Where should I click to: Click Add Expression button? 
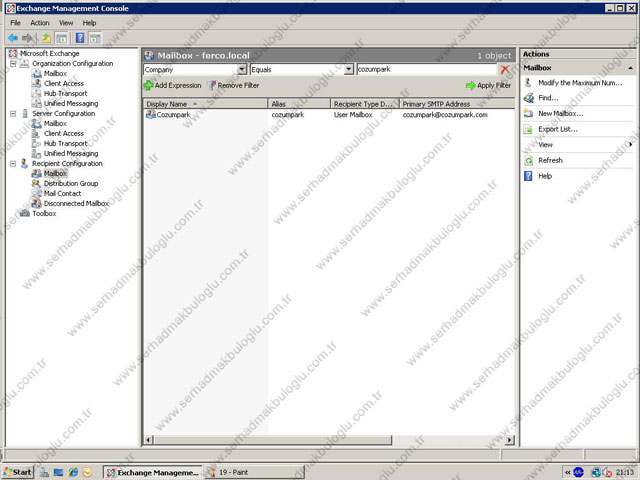(173, 85)
